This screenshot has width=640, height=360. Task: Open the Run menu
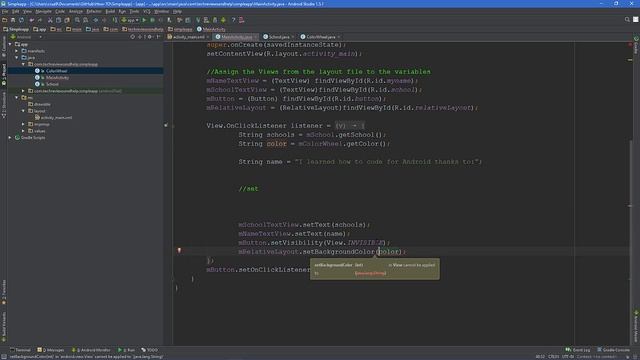122,11
